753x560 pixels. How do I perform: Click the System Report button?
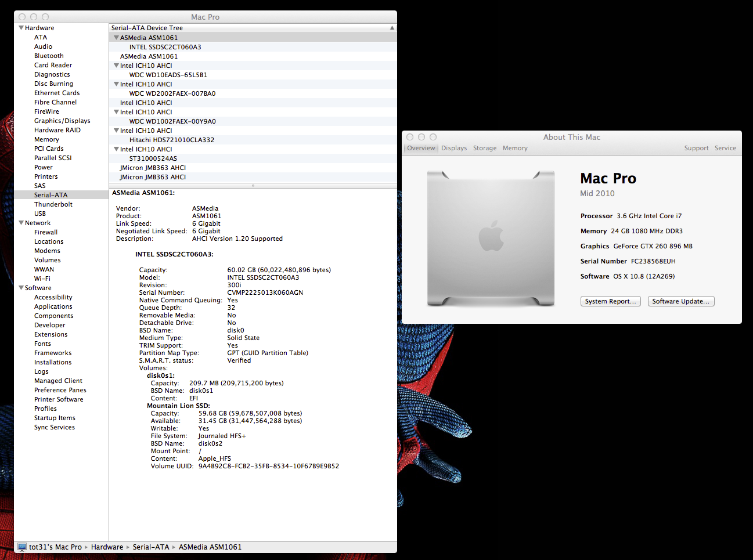click(x=611, y=301)
